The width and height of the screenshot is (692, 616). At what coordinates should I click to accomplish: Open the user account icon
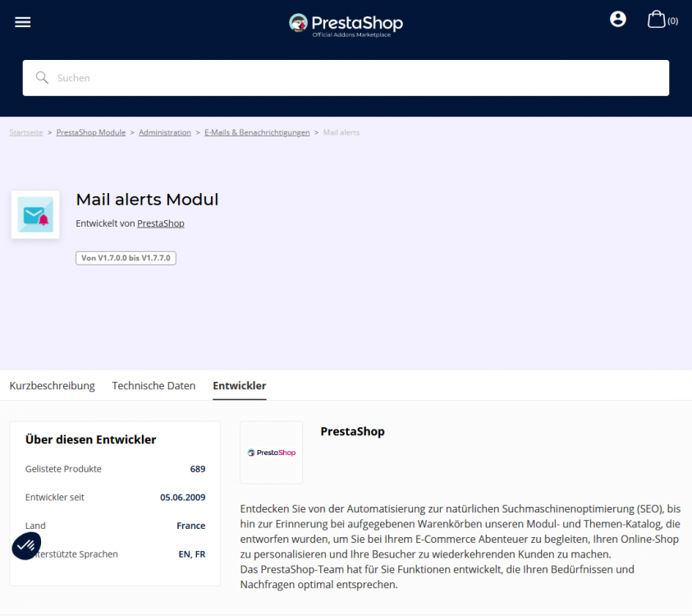tap(617, 18)
